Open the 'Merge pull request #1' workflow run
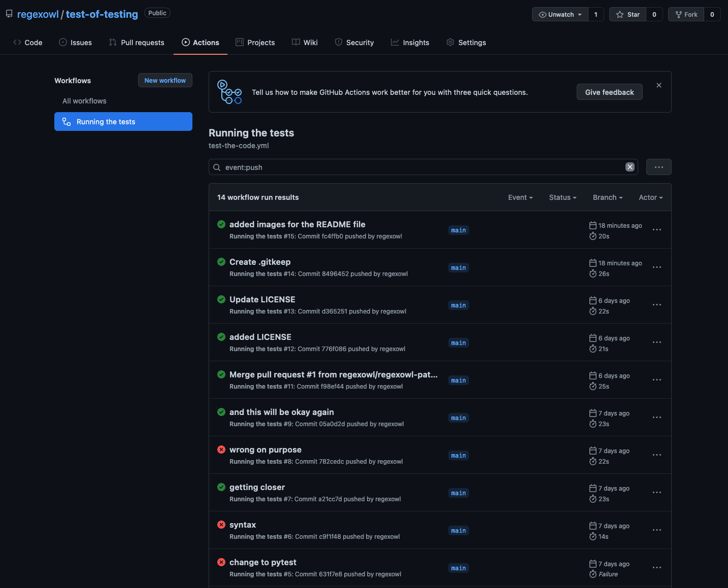 [x=334, y=374]
